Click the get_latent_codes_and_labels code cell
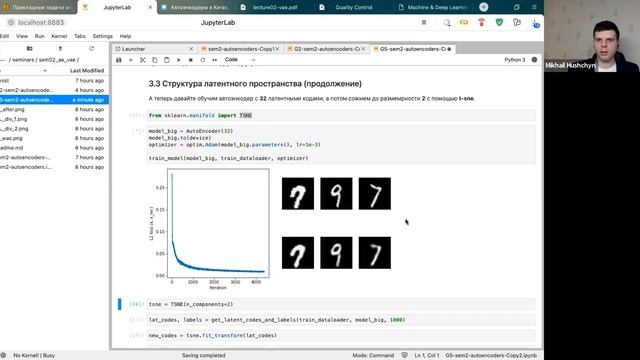The width and height of the screenshot is (640, 360). (x=341, y=320)
